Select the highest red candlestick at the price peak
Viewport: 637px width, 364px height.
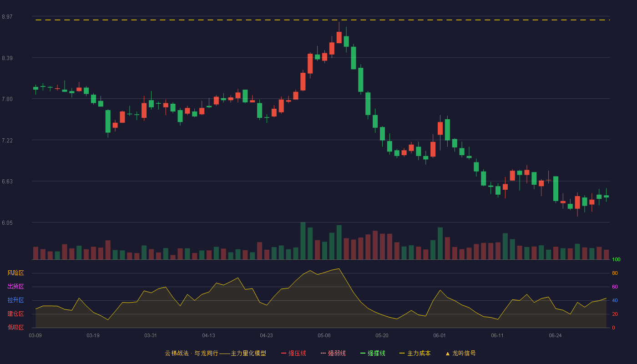339,37
